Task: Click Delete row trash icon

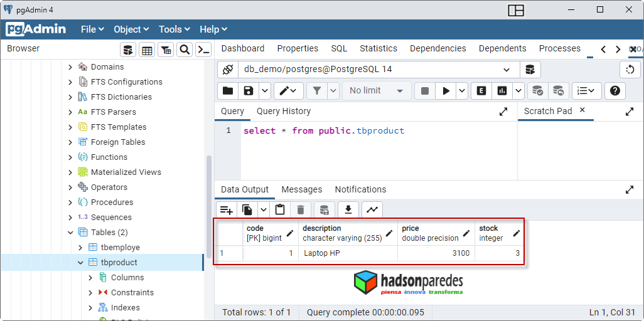Action: click(301, 210)
